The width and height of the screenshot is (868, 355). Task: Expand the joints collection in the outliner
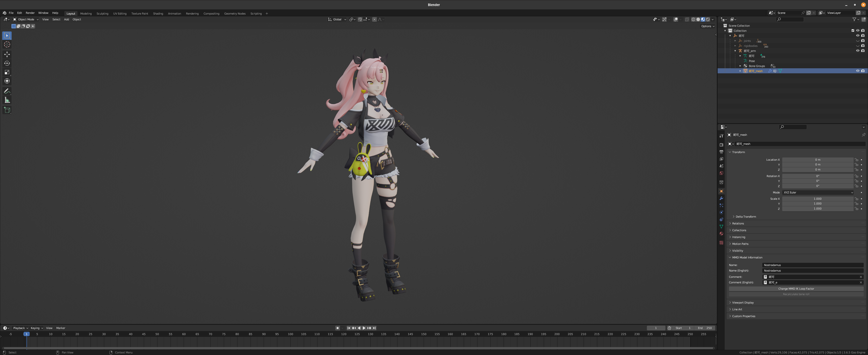(x=735, y=40)
